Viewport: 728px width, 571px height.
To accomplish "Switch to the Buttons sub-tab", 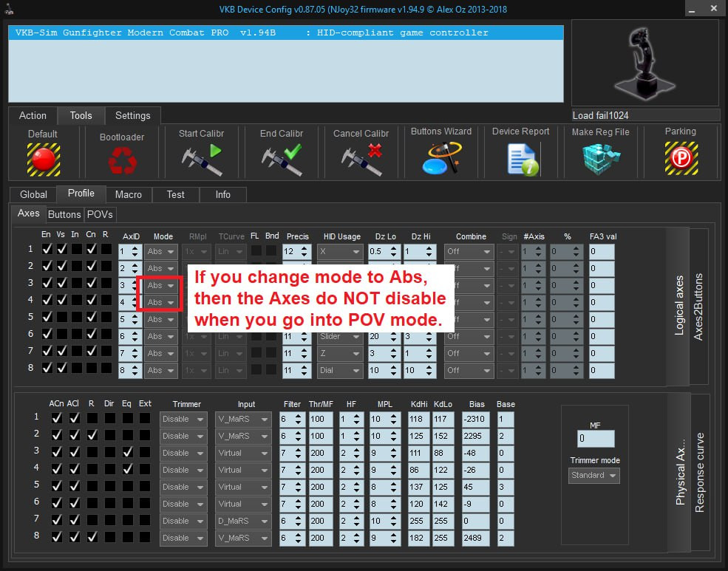I will tap(64, 214).
